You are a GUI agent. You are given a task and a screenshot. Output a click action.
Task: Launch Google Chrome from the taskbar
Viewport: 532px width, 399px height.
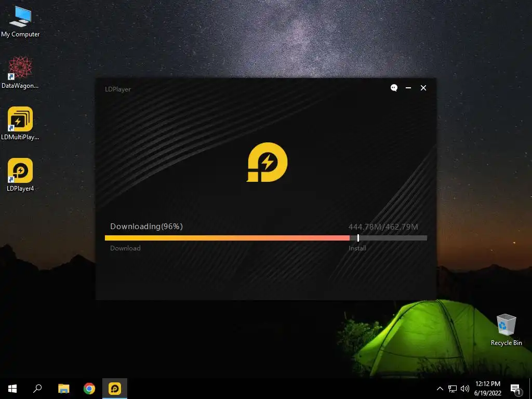point(89,389)
